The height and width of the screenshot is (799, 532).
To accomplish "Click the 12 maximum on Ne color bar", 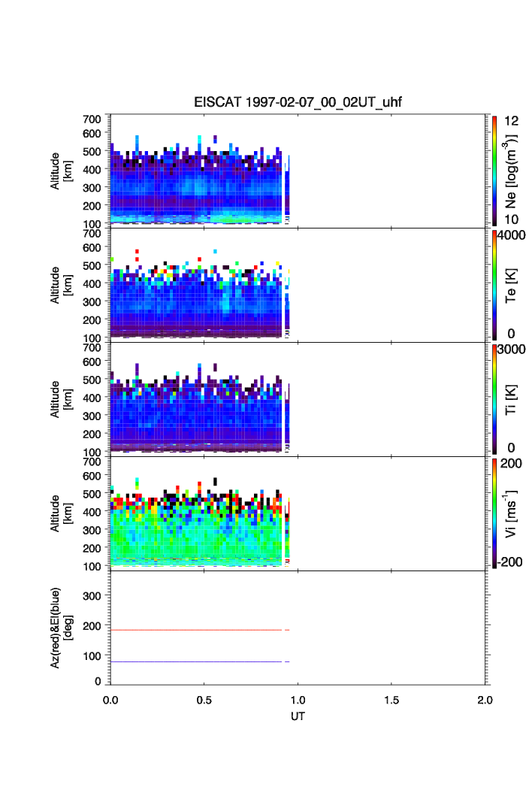I will (x=511, y=121).
